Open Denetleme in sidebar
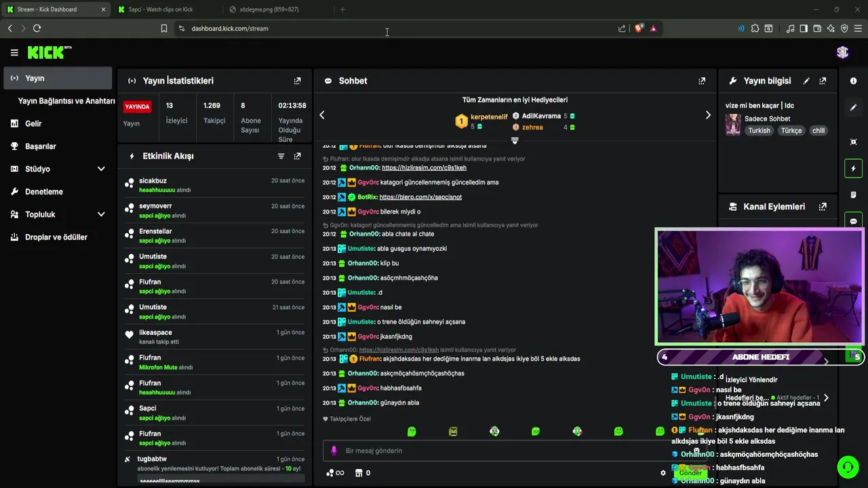 point(58,192)
